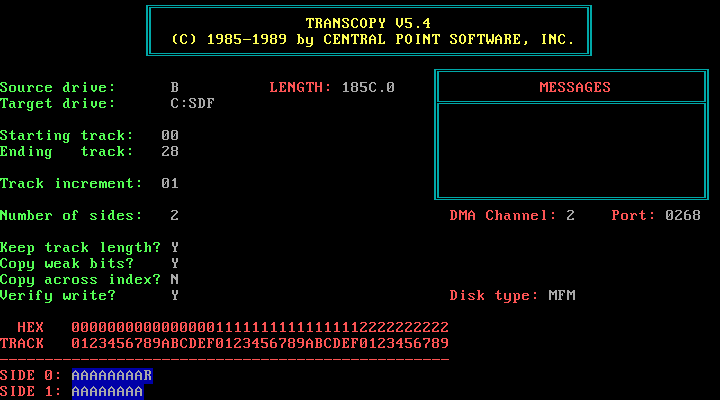
Task: Toggle the Copy weak bits Y value
Action: pyautogui.click(x=175, y=263)
